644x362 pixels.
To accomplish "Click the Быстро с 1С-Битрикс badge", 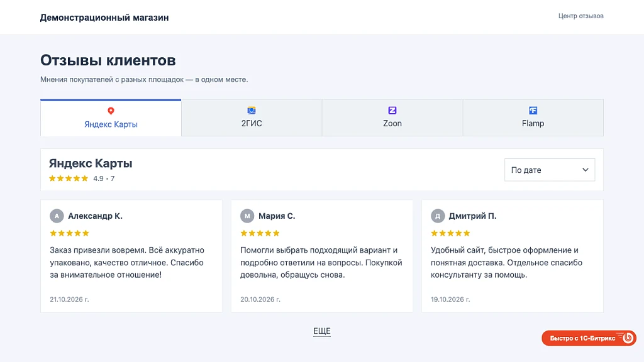I will tap(589, 338).
